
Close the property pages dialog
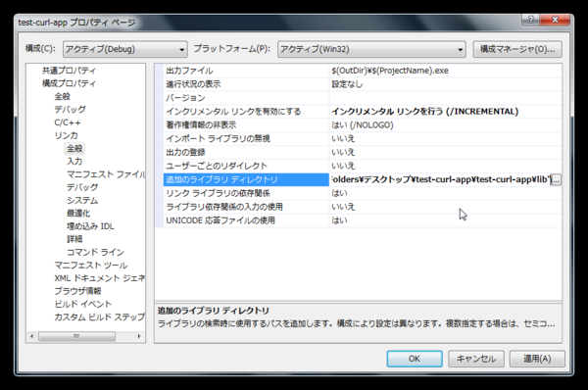(555, 20)
